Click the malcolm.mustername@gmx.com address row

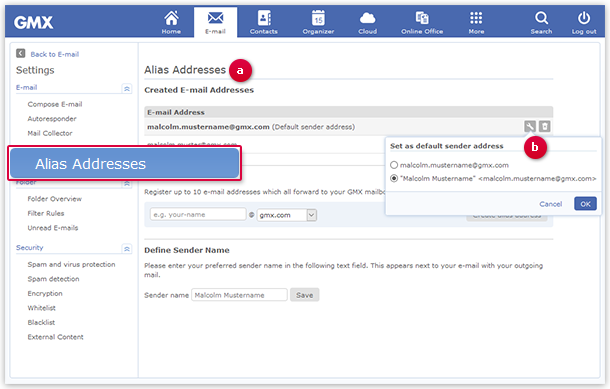pyautogui.click(x=349, y=127)
